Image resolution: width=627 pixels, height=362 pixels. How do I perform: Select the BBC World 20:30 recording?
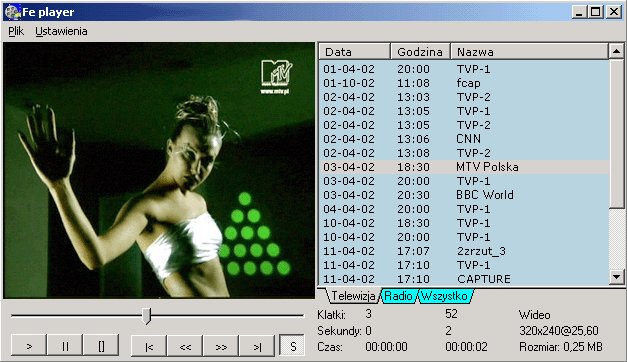pyautogui.click(x=465, y=195)
